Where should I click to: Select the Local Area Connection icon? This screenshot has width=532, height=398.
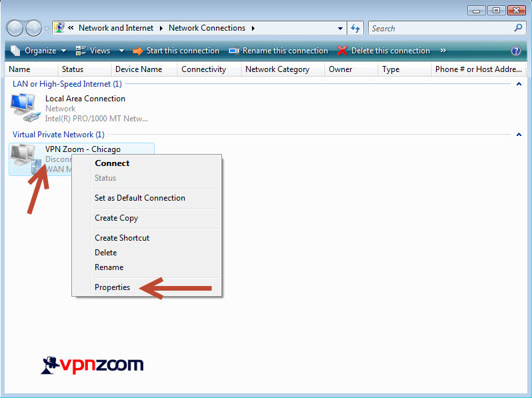point(24,108)
